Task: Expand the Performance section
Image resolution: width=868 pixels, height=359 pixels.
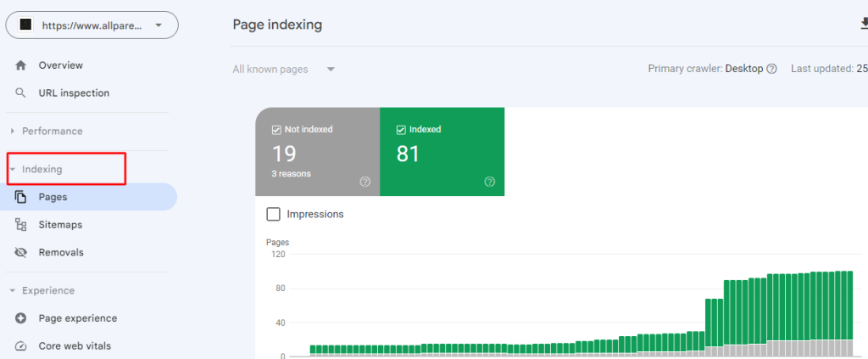Action: point(52,132)
